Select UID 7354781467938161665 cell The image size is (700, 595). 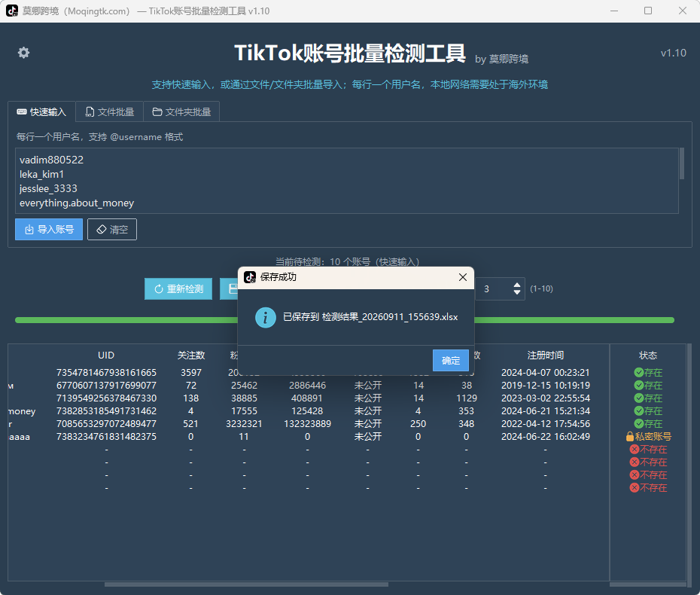click(x=106, y=373)
